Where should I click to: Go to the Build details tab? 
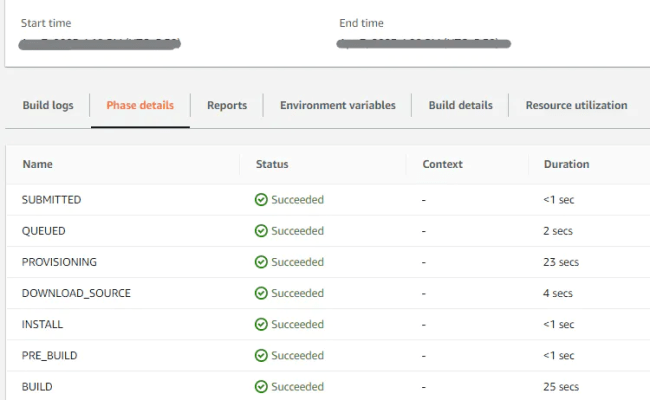461,105
